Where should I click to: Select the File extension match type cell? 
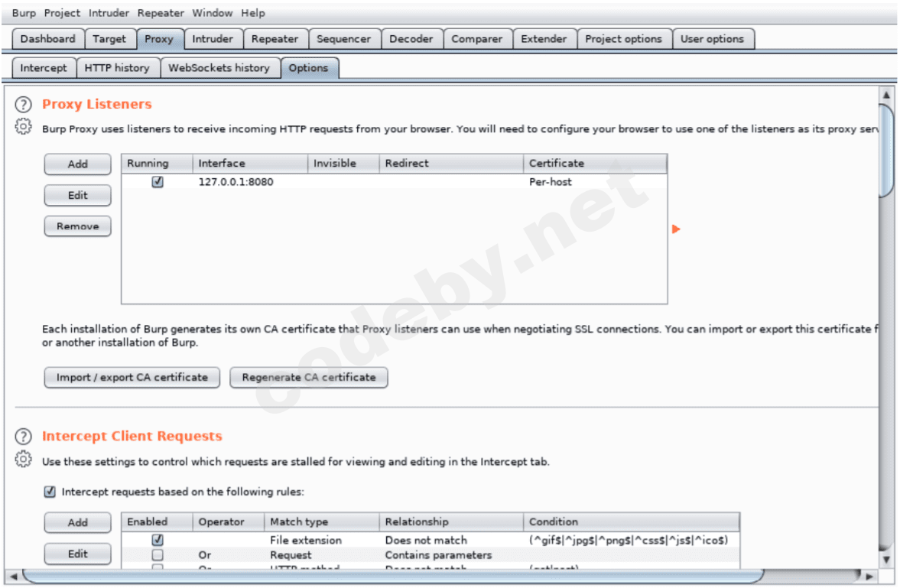click(x=321, y=541)
